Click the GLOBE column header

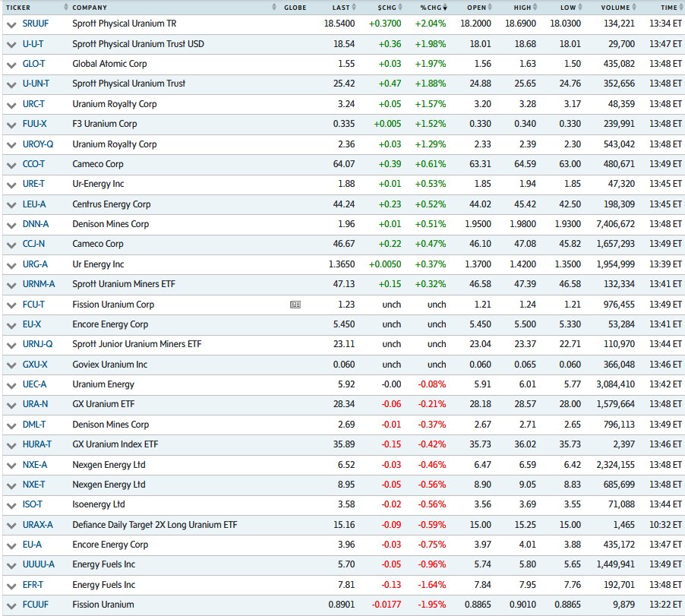click(x=295, y=8)
